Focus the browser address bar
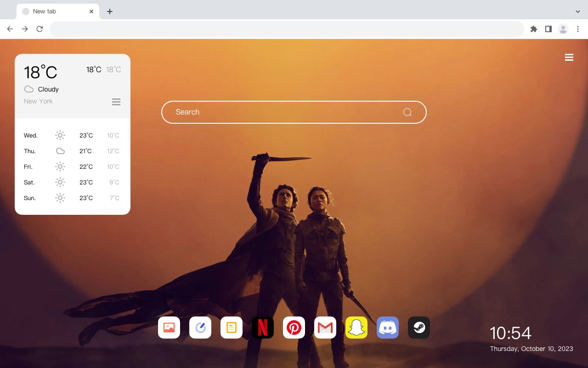588x368 pixels. click(287, 29)
